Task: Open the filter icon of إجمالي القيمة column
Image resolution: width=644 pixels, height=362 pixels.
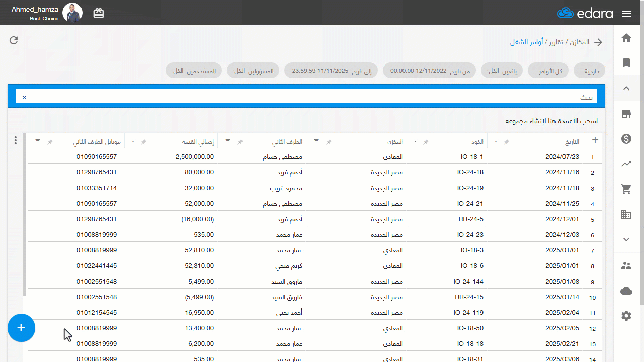Action: [x=133, y=141]
